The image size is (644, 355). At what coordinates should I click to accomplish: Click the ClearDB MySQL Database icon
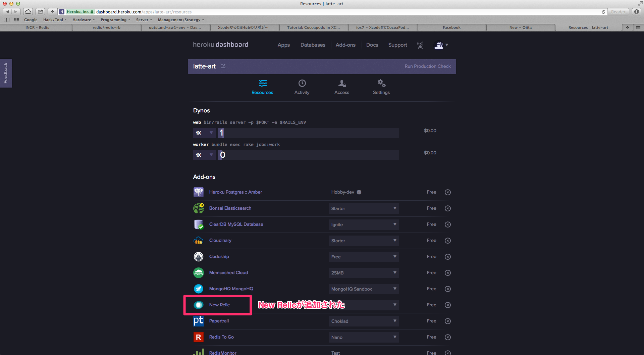coord(199,224)
